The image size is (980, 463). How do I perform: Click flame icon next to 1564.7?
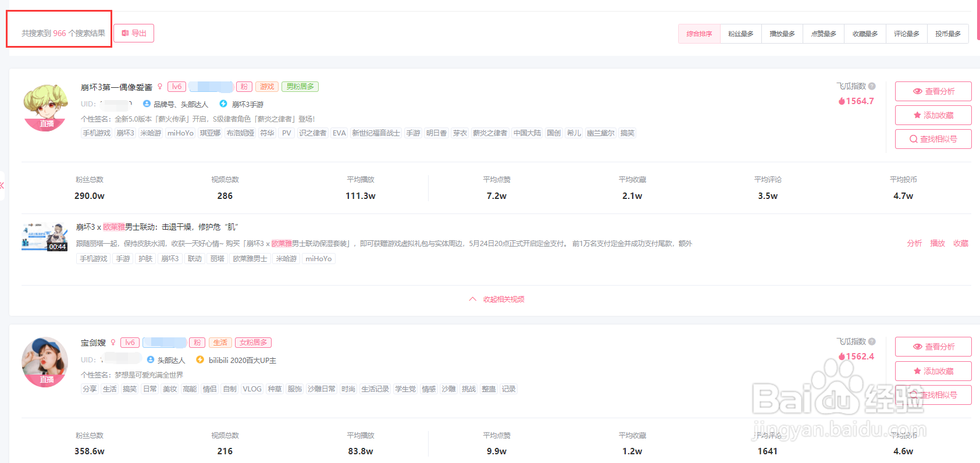coord(842,101)
